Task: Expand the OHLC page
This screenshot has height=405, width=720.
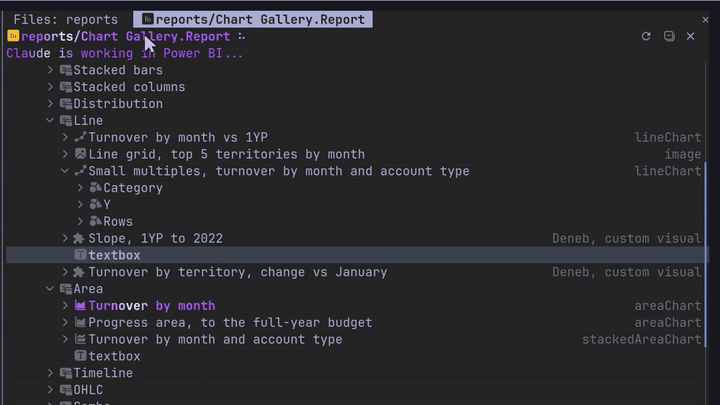Action: [50, 390]
